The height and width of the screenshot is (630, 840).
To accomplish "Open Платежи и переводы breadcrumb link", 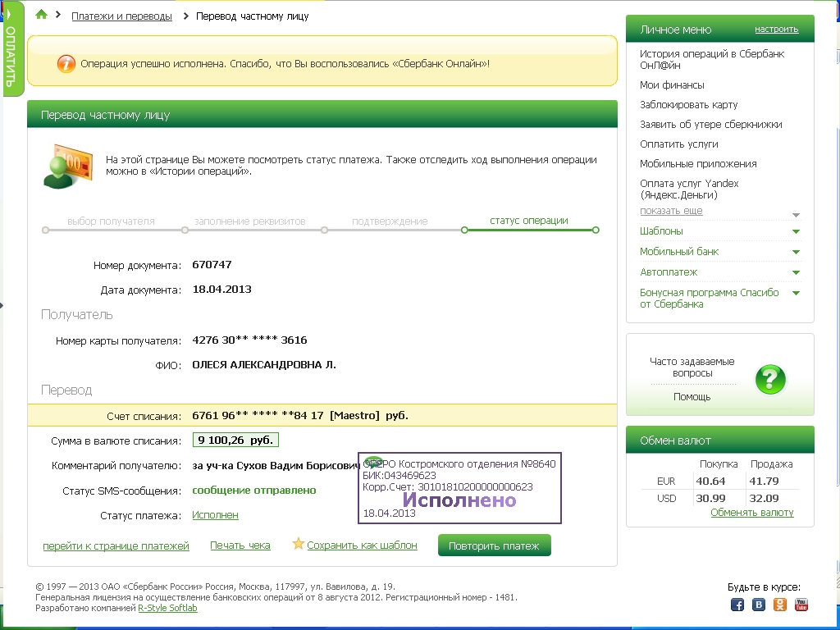I will [121, 16].
